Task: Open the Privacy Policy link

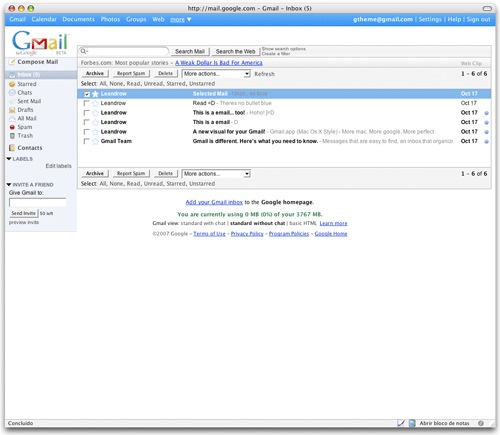Action: tap(247, 234)
